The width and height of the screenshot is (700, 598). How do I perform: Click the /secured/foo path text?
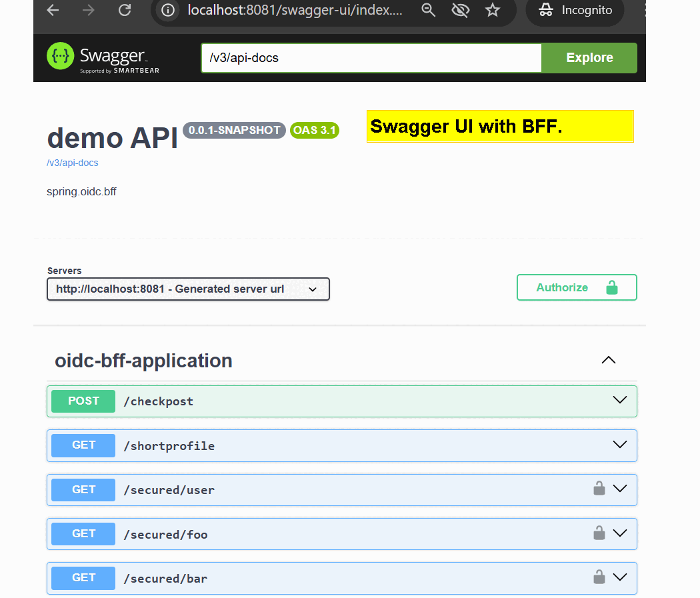[x=165, y=535]
